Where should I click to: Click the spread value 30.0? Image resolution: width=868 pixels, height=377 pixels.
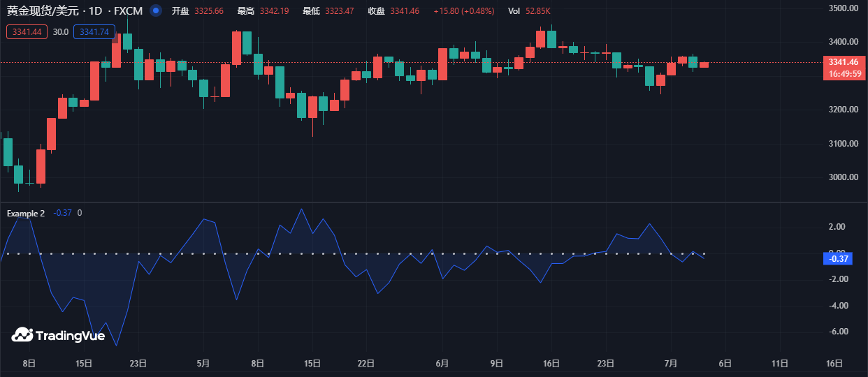61,32
